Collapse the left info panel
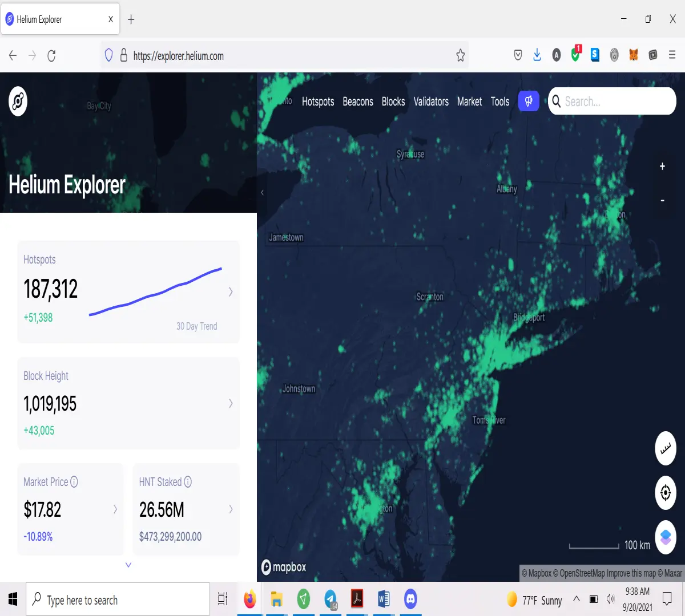This screenshot has height=616, width=685. 262,192
